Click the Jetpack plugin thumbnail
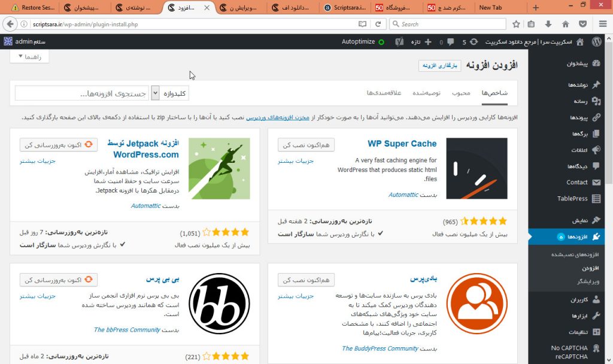Viewport: 613px width, 364px height. click(x=219, y=168)
